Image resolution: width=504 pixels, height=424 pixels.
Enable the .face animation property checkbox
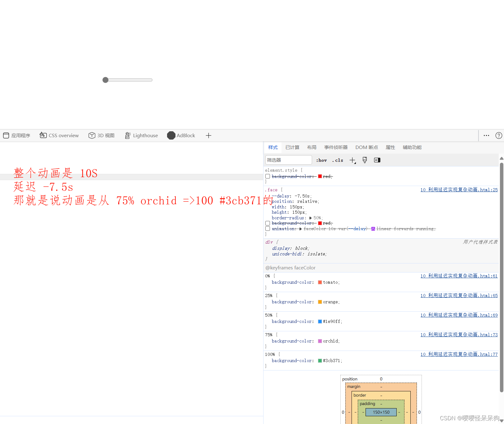[x=268, y=229]
